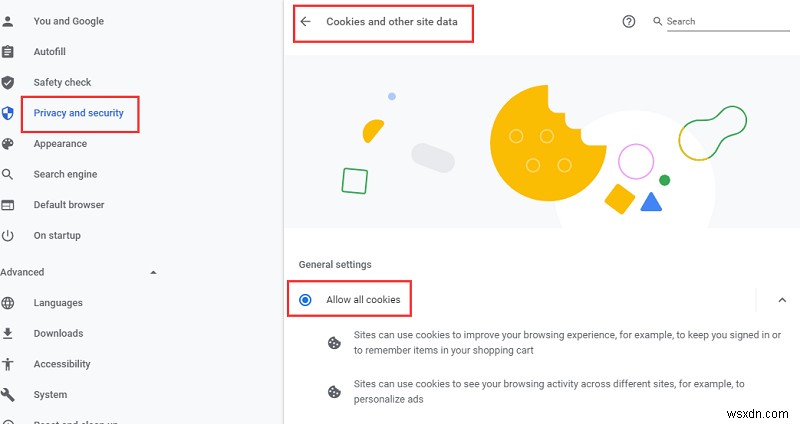The height and width of the screenshot is (424, 800).
Task: Open System settings section
Action: pos(50,395)
